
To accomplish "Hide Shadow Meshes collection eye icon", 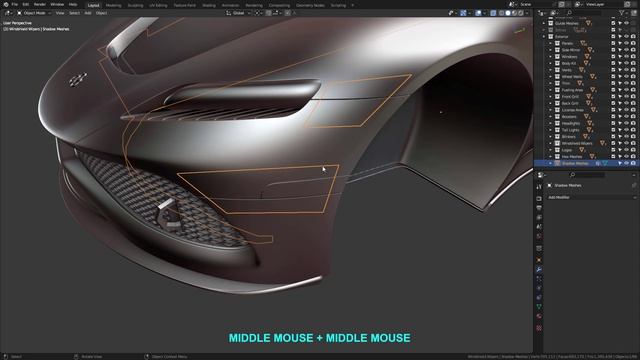I will click(627, 163).
